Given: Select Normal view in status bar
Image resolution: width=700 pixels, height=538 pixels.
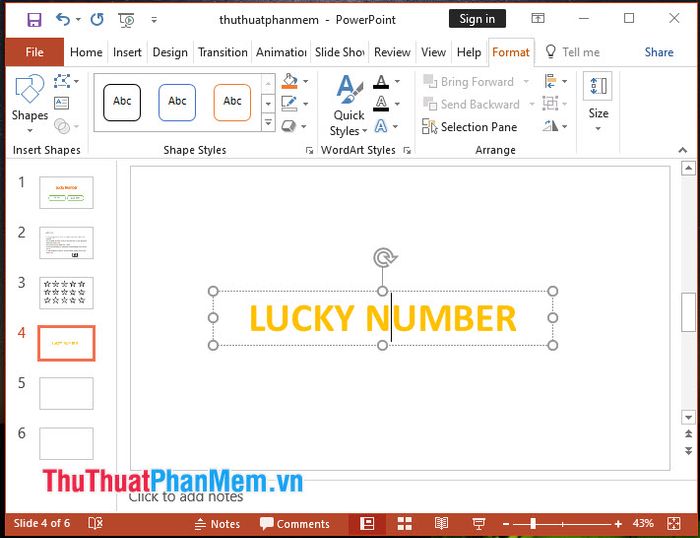Looking at the screenshot, I should coord(367,523).
